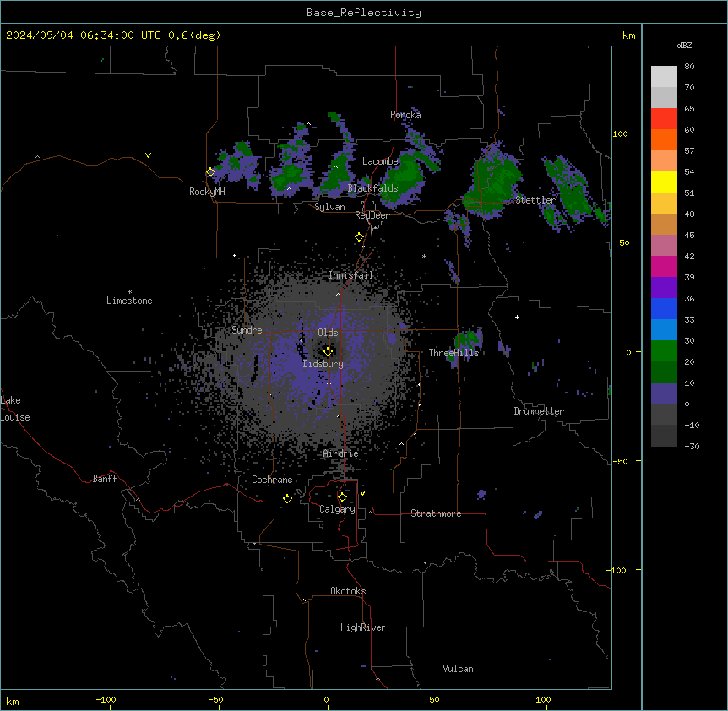Click the Ponoka label
The height and width of the screenshot is (711, 728).
click(x=405, y=115)
